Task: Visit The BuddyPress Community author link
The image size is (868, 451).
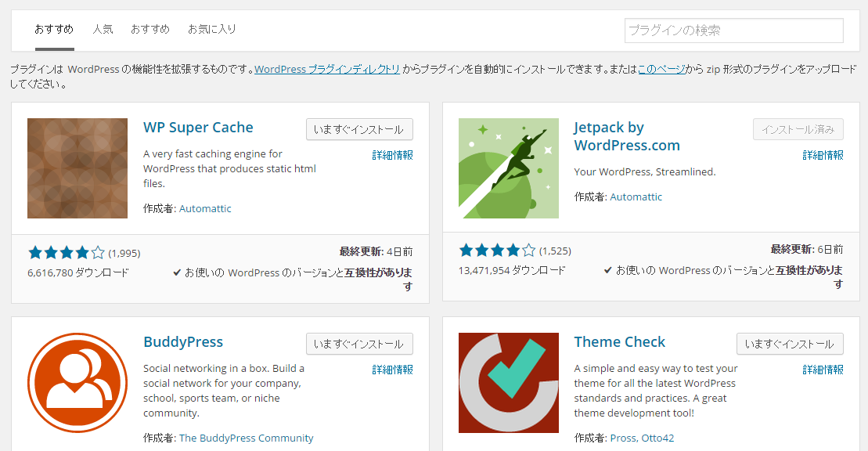Action: click(x=246, y=438)
